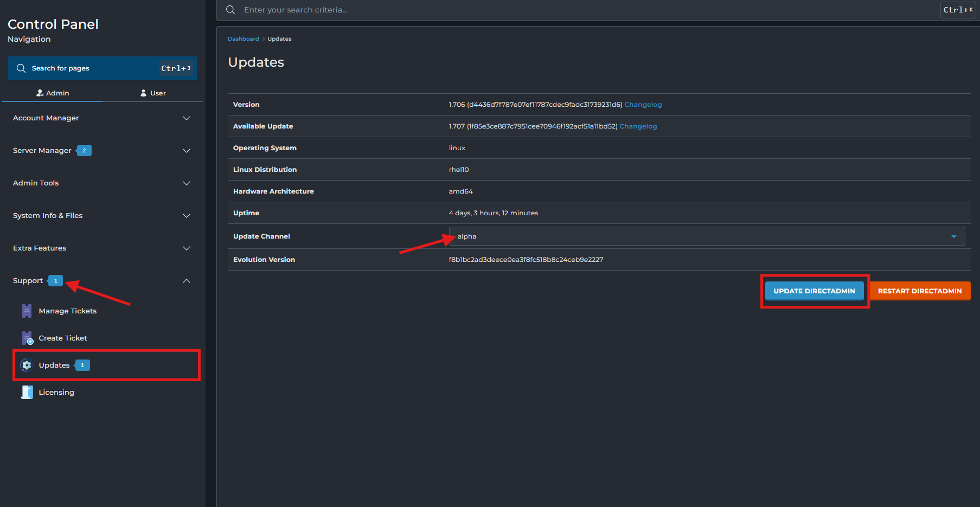Open Changelog link for Version 1.706
This screenshot has width=980, height=507.
click(x=643, y=105)
